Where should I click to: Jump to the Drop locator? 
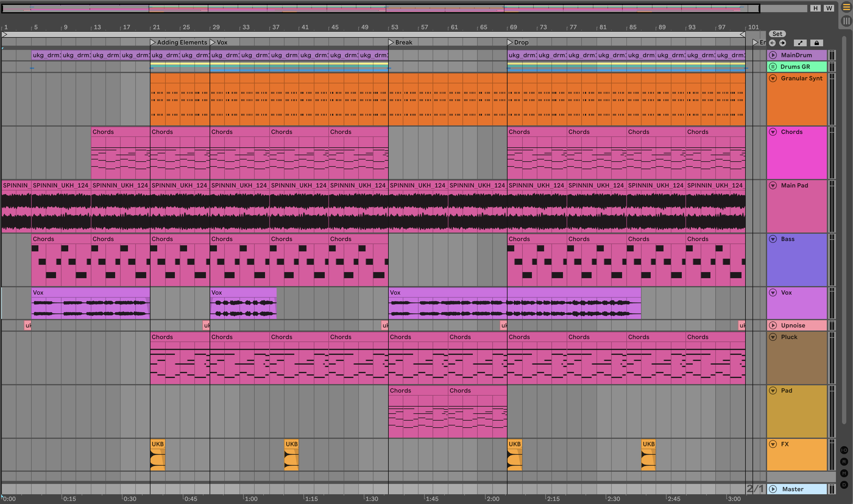(x=510, y=42)
